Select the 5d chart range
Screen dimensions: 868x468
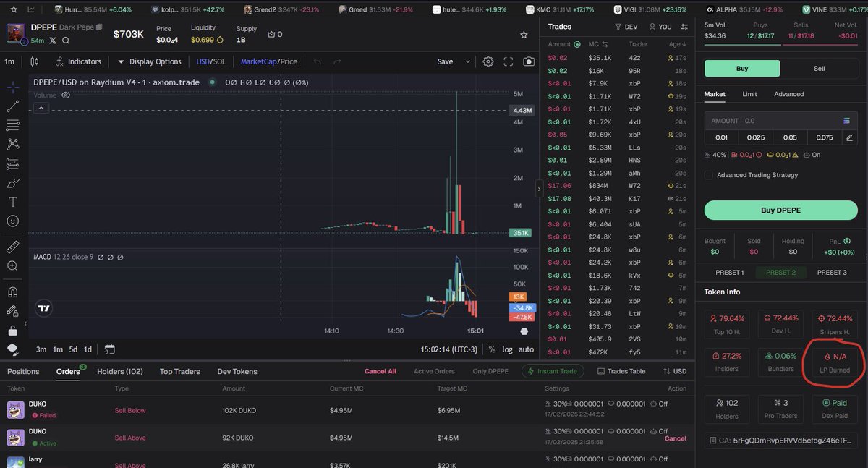[73, 349]
